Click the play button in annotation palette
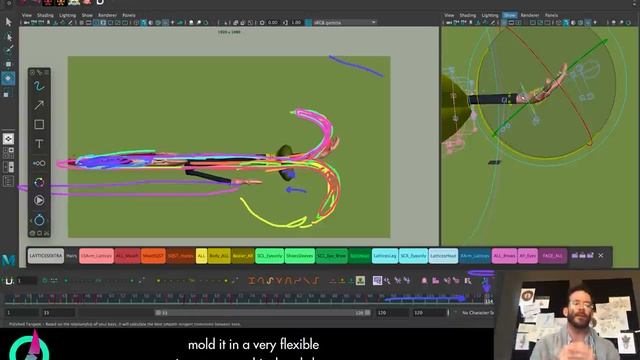 [x=39, y=200]
